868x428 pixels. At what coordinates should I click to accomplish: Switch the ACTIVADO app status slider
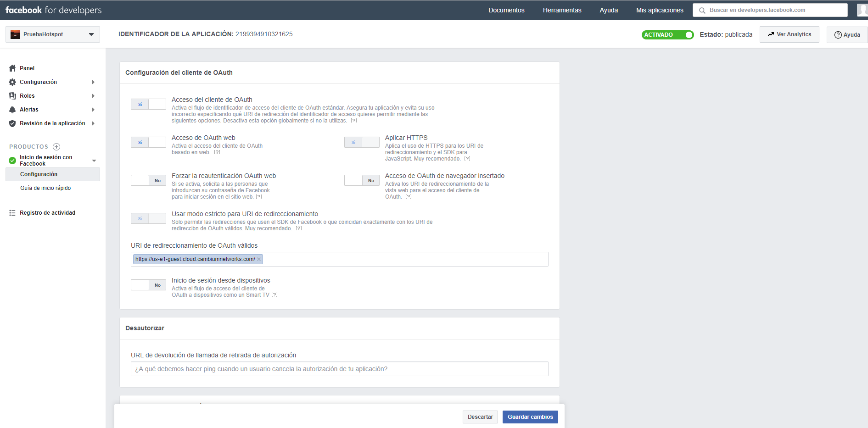[x=667, y=35]
